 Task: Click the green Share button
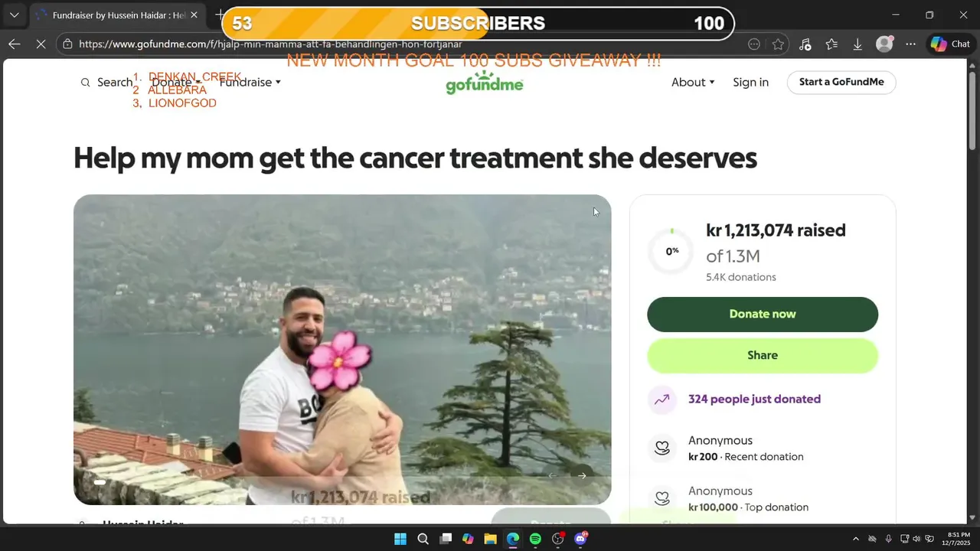coord(763,356)
